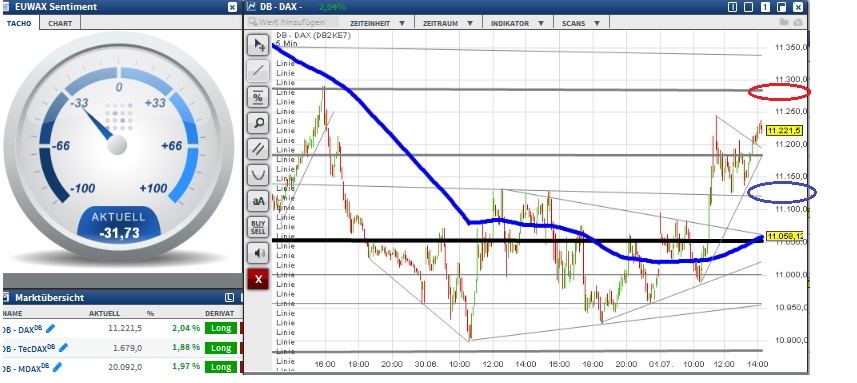Click the 1.679,0 value in TecDAX row
The height and width of the screenshot is (383, 857).
[128, 348]
